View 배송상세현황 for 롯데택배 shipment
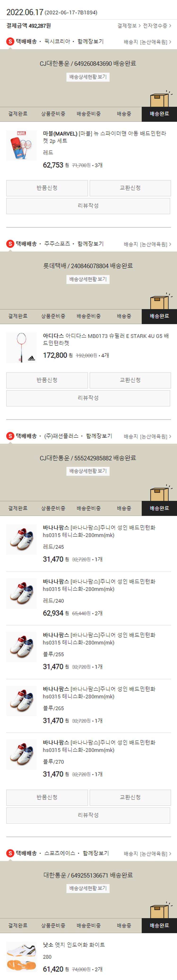Viewport: 177px width, 980px height. pos(88,279)
